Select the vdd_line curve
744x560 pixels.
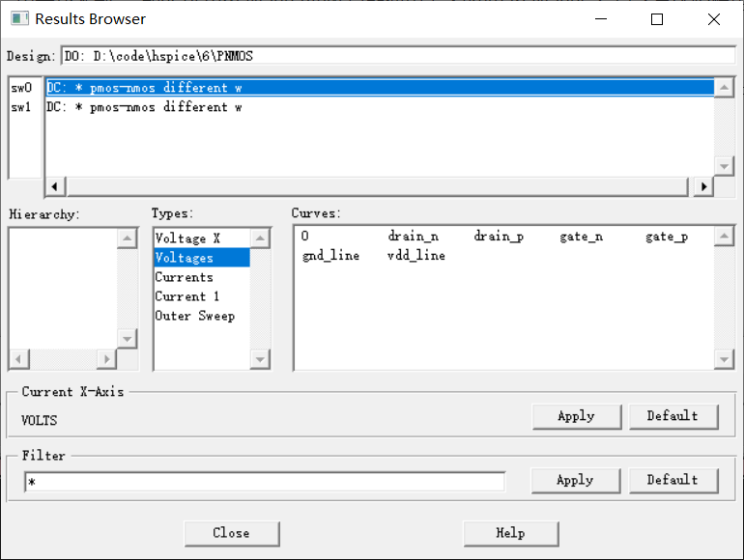(x=416, y=255)
